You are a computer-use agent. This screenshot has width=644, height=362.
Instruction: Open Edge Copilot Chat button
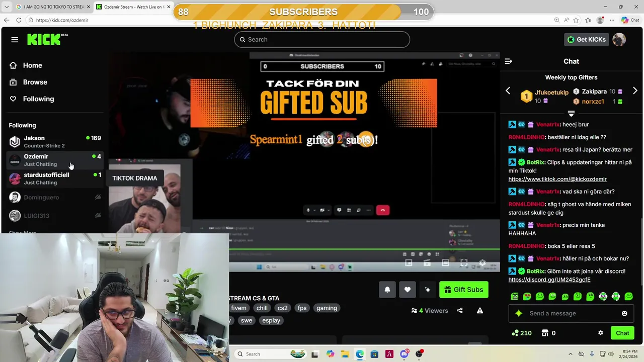630,20
